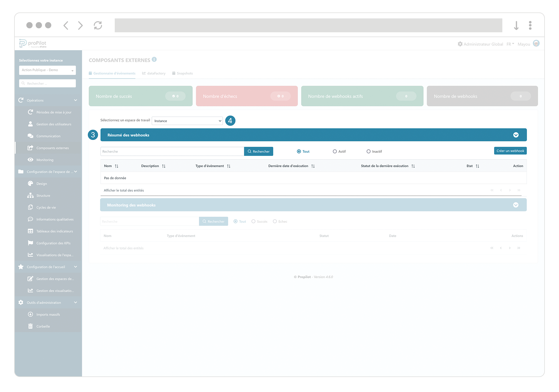Click the sidebar Rechercher search field
Screen dimensions: 559x392
coord(48,84)
